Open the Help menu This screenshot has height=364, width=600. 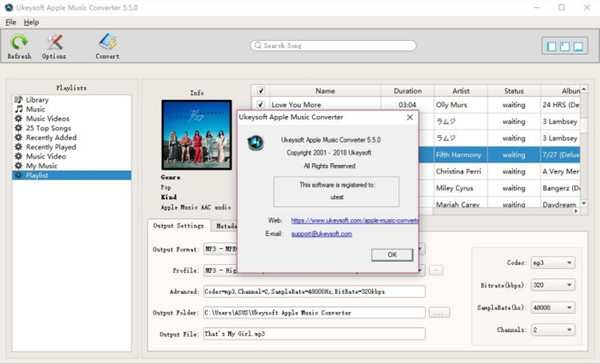coord(31,22)
